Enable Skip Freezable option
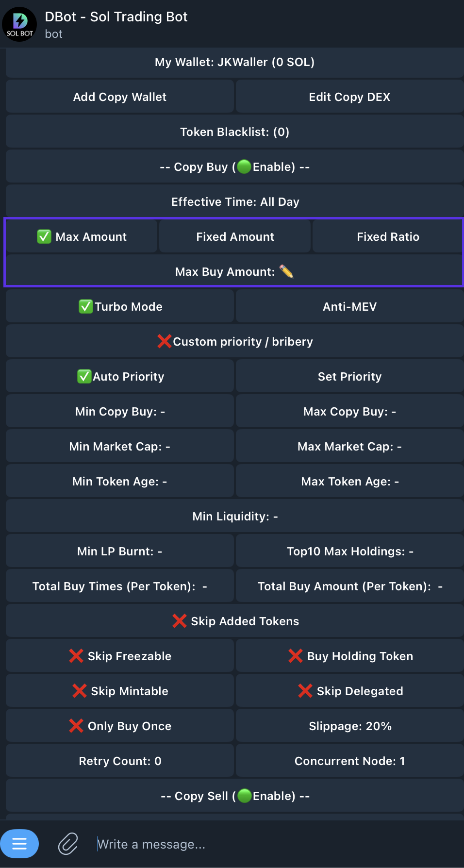 (120, 656)
